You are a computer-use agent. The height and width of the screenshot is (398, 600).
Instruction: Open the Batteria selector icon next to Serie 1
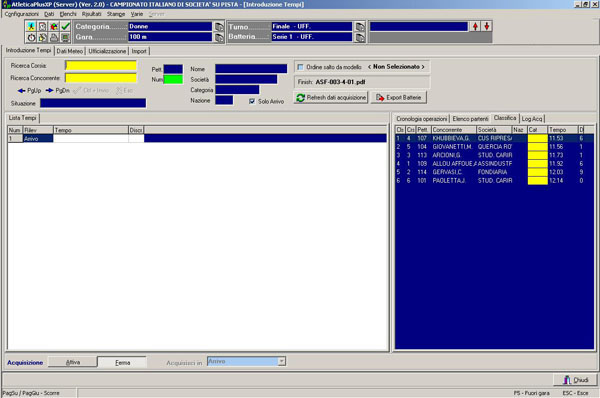[x=360, y=37]
